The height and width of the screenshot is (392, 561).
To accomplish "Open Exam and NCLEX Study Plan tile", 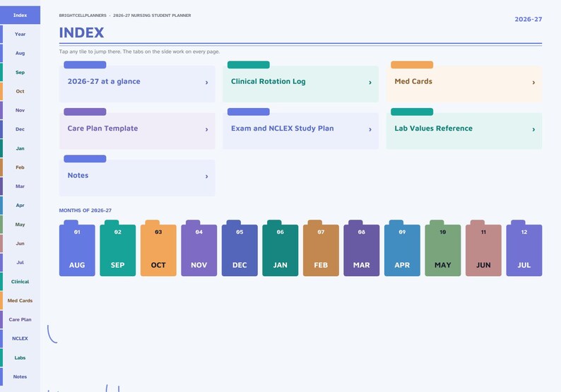I will [300, 129].
